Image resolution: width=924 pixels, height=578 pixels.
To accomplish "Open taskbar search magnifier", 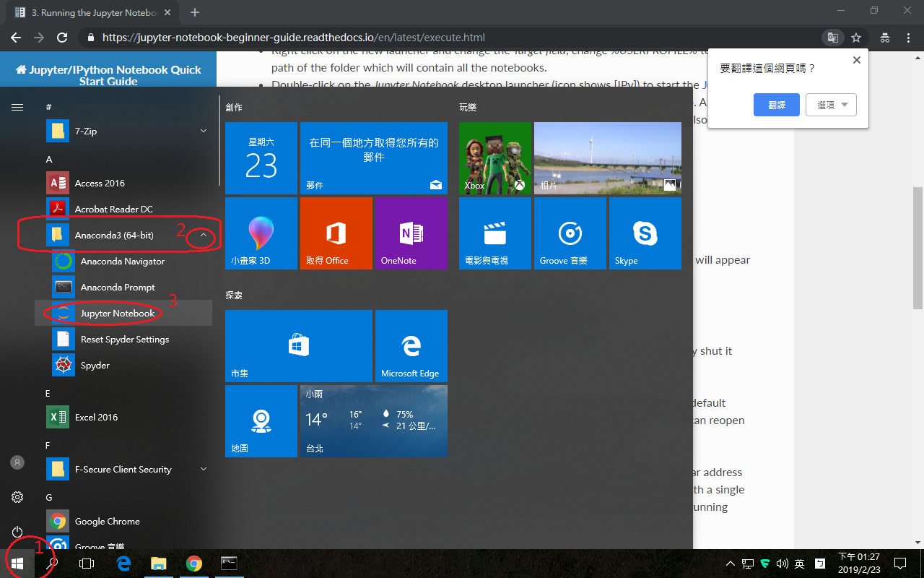I will pos(52,564).
